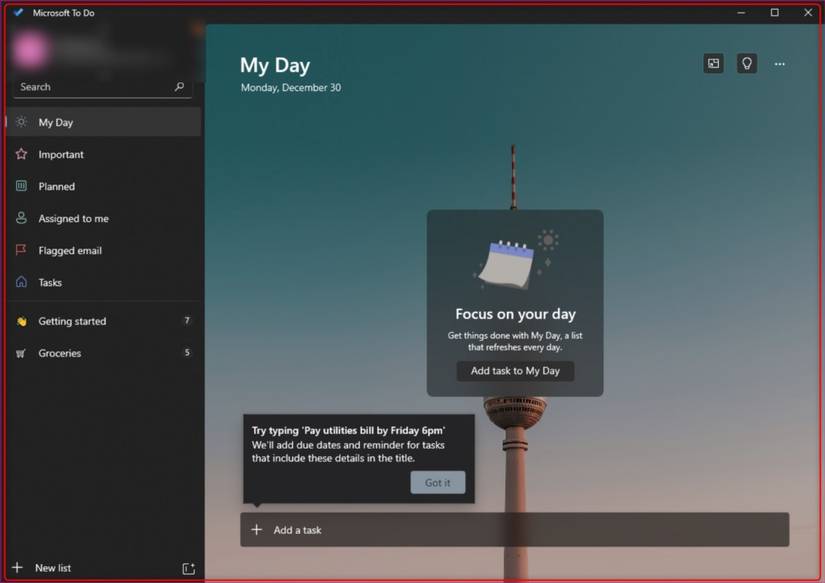
Task: Click the Assigned to me person icon
Action: 20,218
